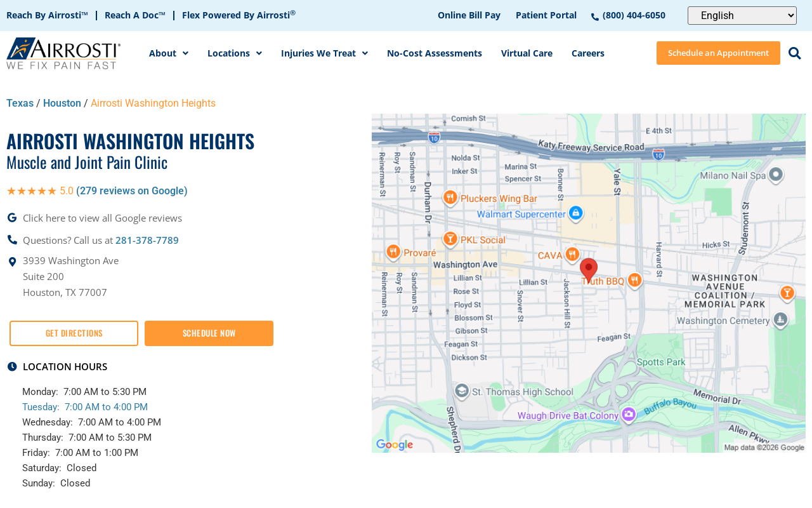Click the red map location pin
812x508 pixels.
(x=589, y=270)
